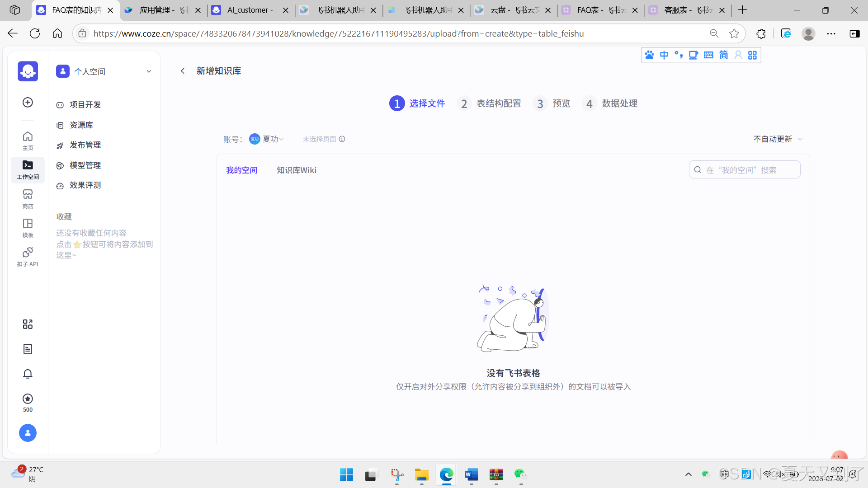Open Microsoft Word from the taskbar
Screen dimensions: 868x488
[x=471, y=474]
